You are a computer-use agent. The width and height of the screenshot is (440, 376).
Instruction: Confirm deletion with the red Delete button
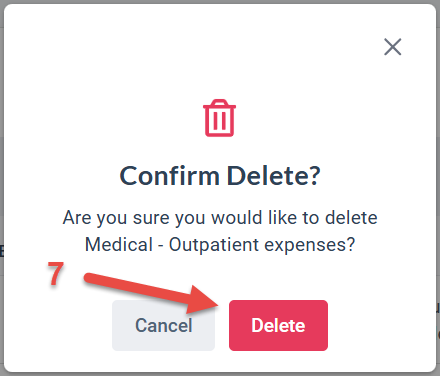click(x=278, y=325)
